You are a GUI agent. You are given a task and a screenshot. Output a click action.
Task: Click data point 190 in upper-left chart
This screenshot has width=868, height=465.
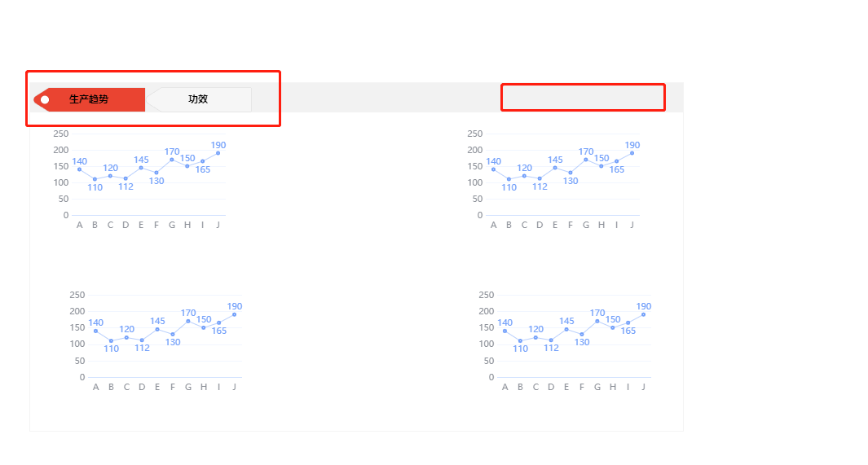tap(218, 153)
